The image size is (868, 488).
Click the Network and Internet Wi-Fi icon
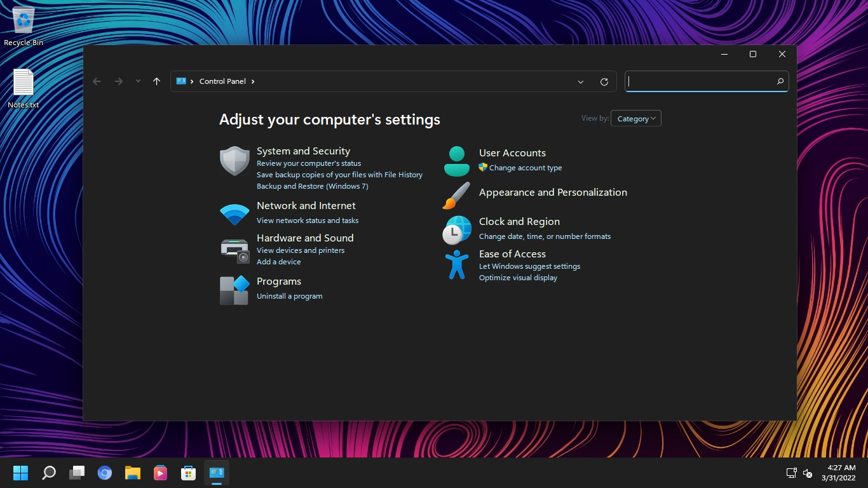tap(234, 213)
